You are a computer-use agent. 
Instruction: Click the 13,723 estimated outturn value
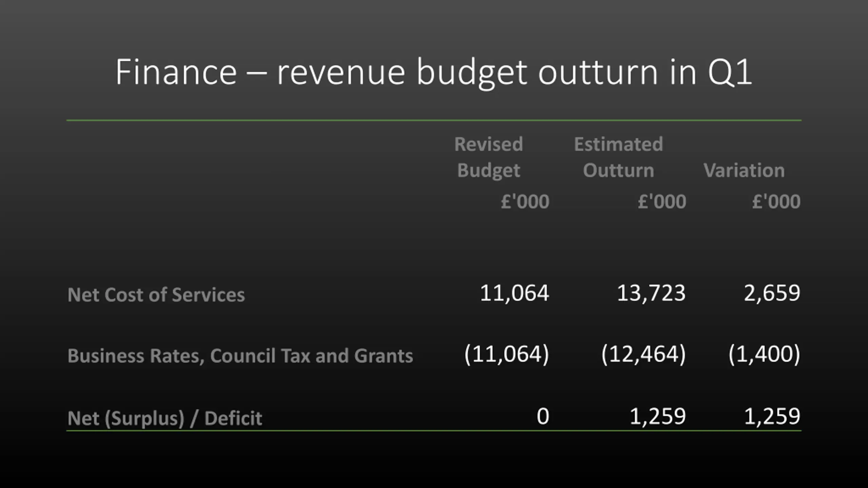tap(651, 293)
